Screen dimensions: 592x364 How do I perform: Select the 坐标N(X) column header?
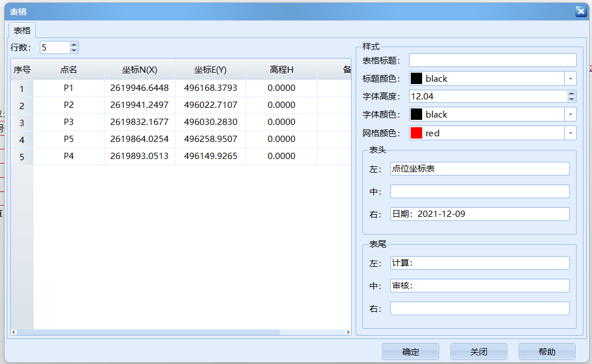[x=139, y=70]
